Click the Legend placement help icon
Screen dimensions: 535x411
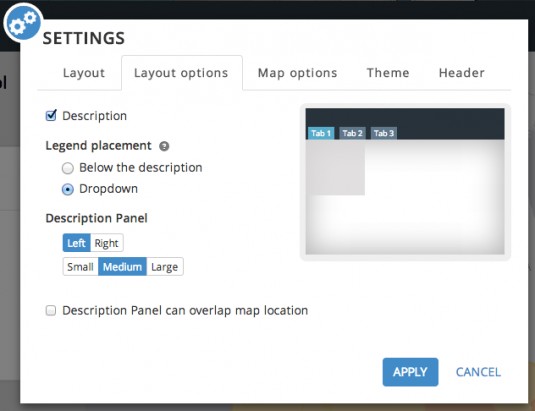(x=164, y=146)
